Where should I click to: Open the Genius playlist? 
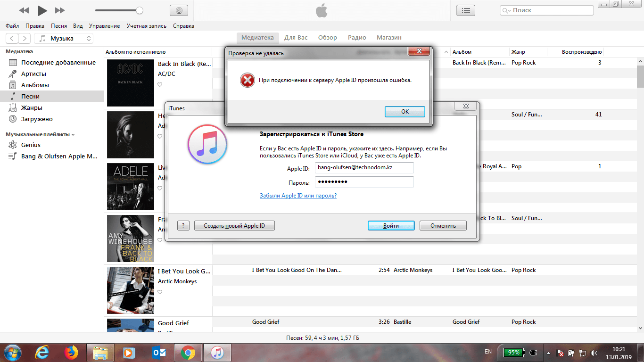pyautogui.click(x=52, y=145)
